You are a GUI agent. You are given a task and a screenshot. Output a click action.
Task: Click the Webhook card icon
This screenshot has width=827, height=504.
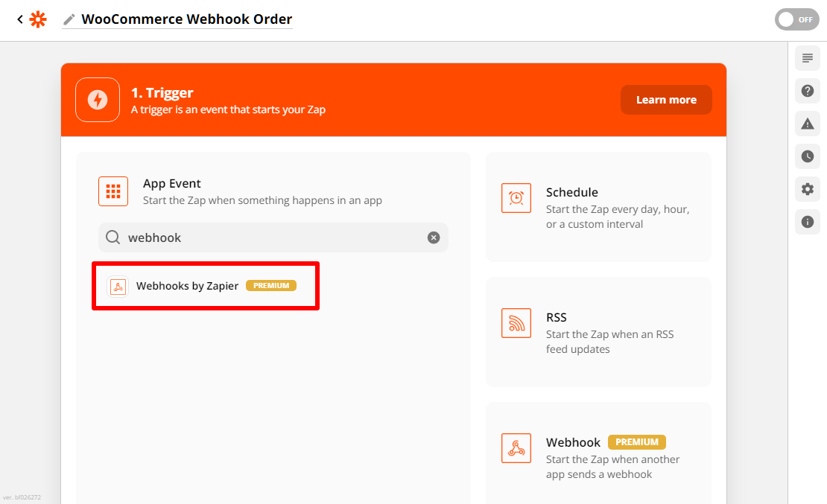click(516, 448)
